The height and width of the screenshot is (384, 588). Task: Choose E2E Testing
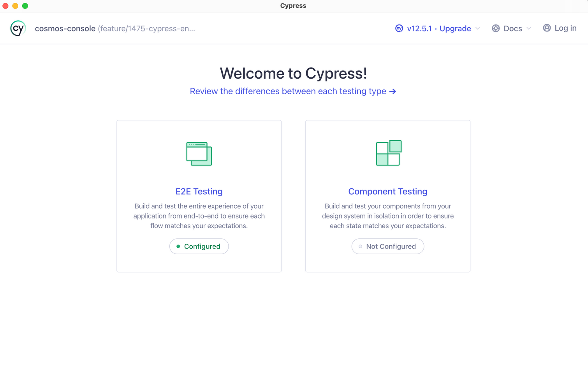[199, 191]
